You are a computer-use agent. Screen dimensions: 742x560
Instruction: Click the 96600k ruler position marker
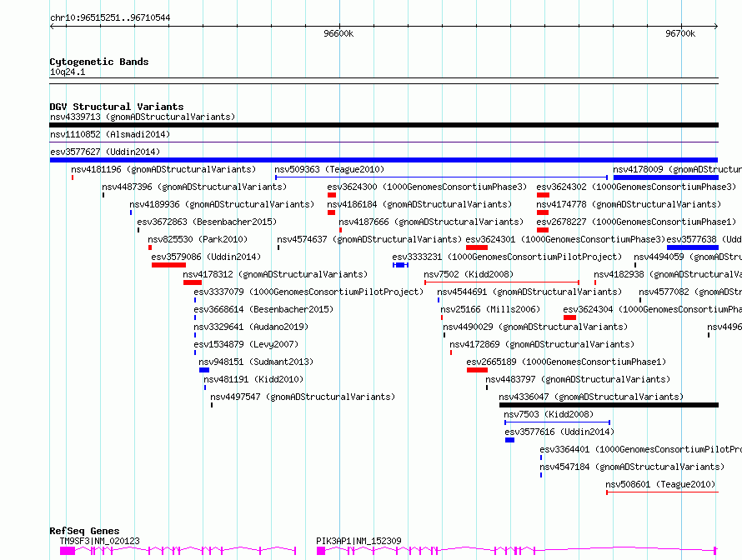338,33
